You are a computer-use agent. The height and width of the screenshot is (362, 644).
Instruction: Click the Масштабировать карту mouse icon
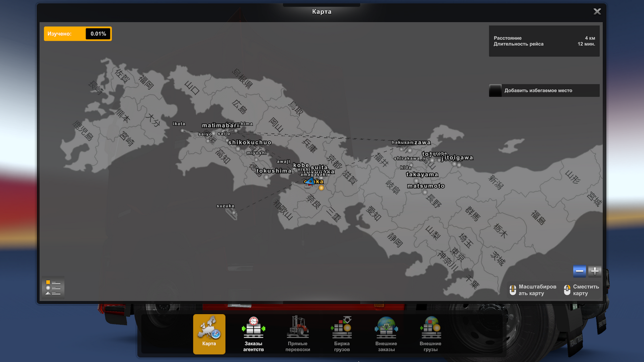[x=513, y=290]
